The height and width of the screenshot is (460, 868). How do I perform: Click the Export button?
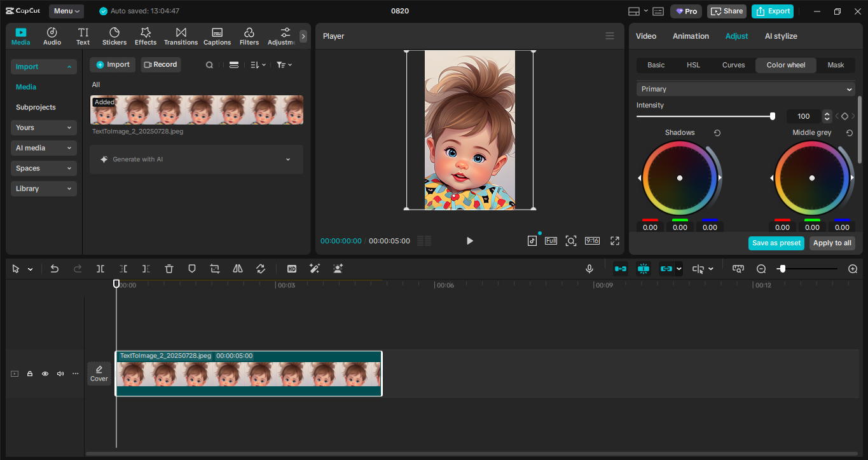coord(772,11)
